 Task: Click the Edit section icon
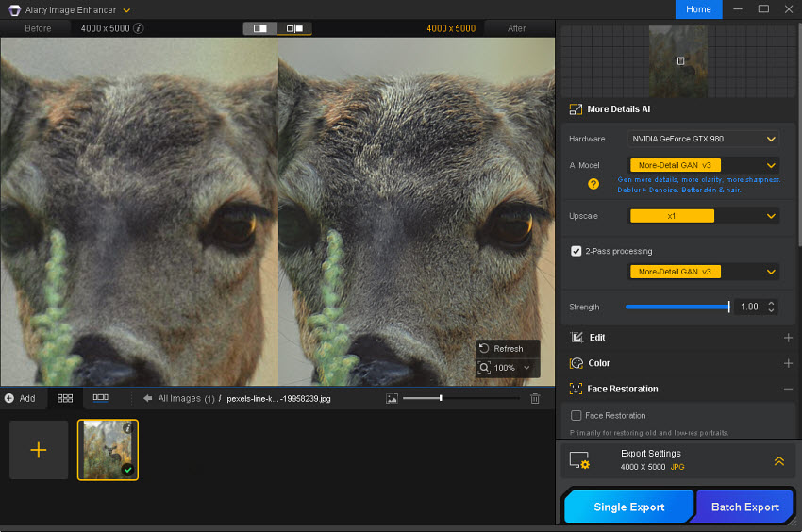click(x=576, y=337)
